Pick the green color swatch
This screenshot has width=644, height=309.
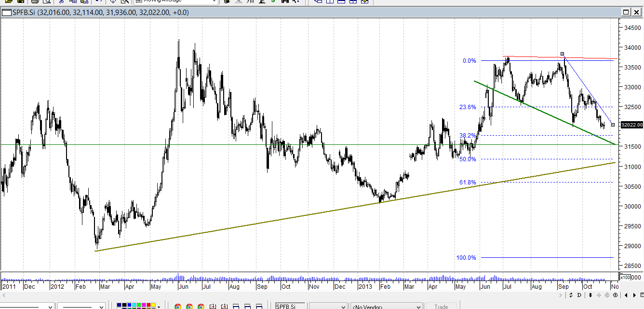tap(139, 305)
